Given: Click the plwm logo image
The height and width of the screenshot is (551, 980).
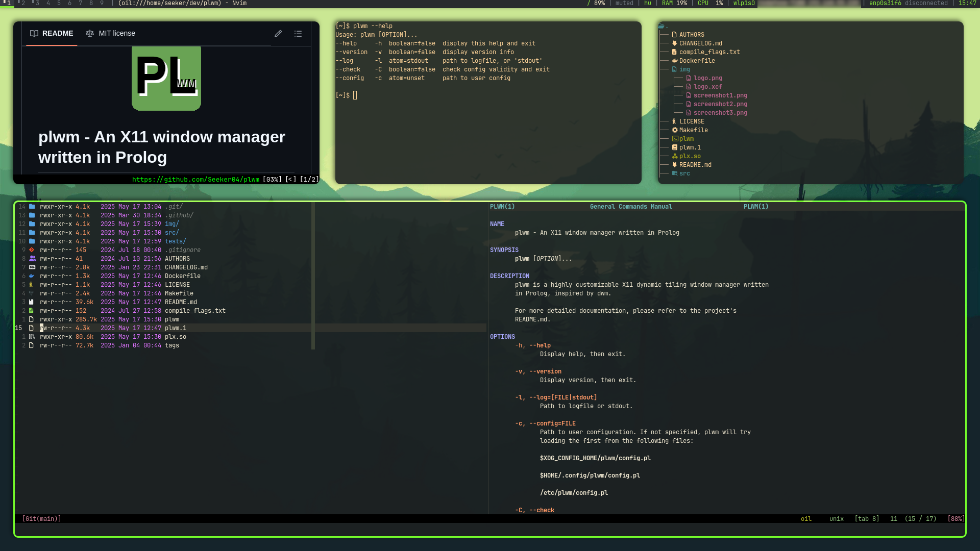Looking at the screenshot, I should pyautogui.click(x=166, y=78).
